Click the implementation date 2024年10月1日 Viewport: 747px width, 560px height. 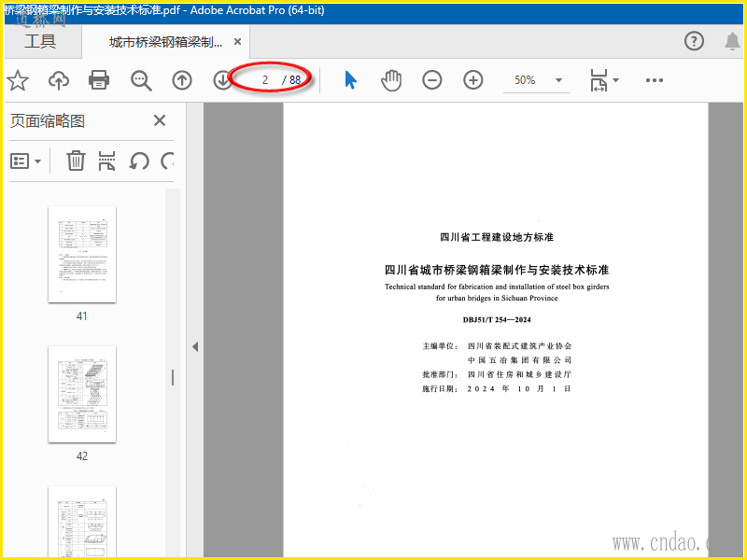pyautogui.click(x=519, y=388)
